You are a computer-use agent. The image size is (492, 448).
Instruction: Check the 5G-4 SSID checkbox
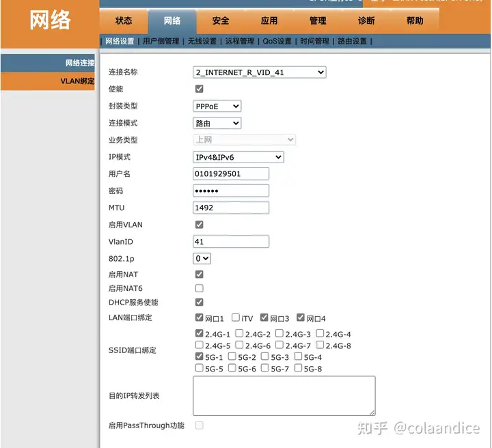tap(298, 356)
